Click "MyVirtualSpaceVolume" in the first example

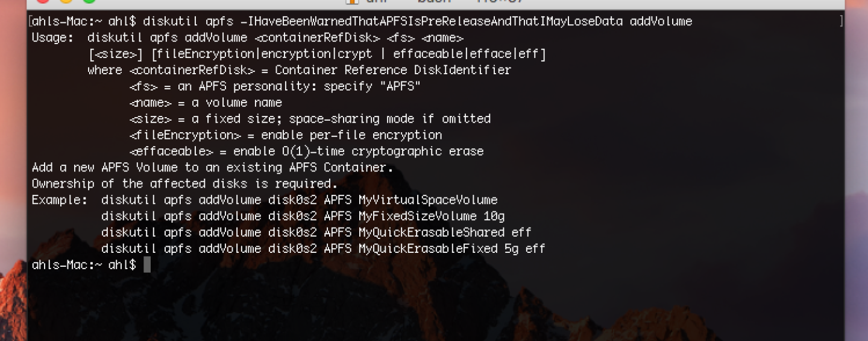click(x=428, y=200)
